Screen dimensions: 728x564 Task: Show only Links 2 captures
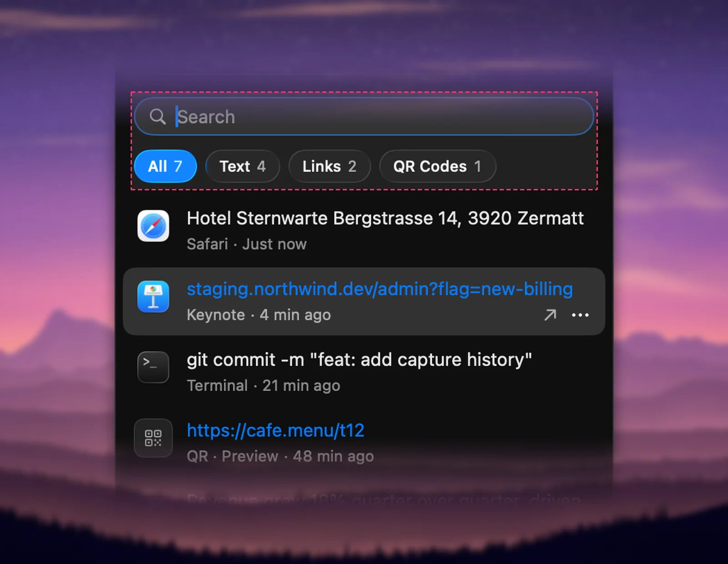click(x=329, y=166)
